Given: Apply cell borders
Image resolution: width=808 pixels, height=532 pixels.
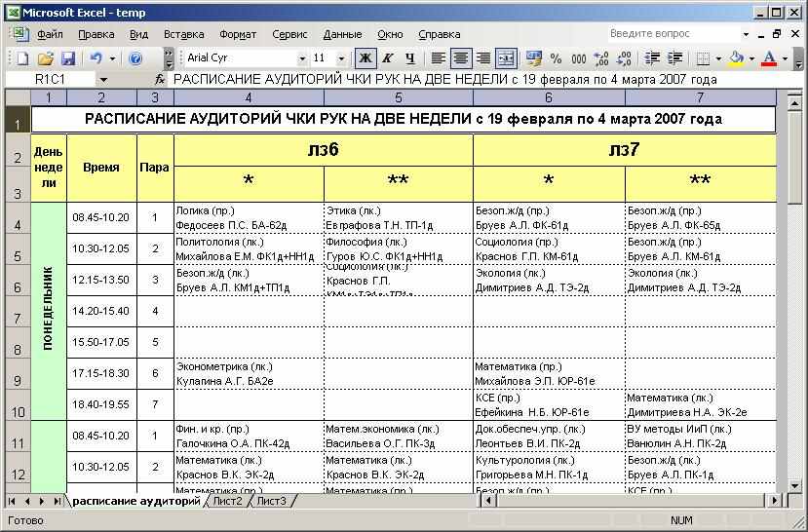Looking at the screenshot, I should click(x=703, y=58).
